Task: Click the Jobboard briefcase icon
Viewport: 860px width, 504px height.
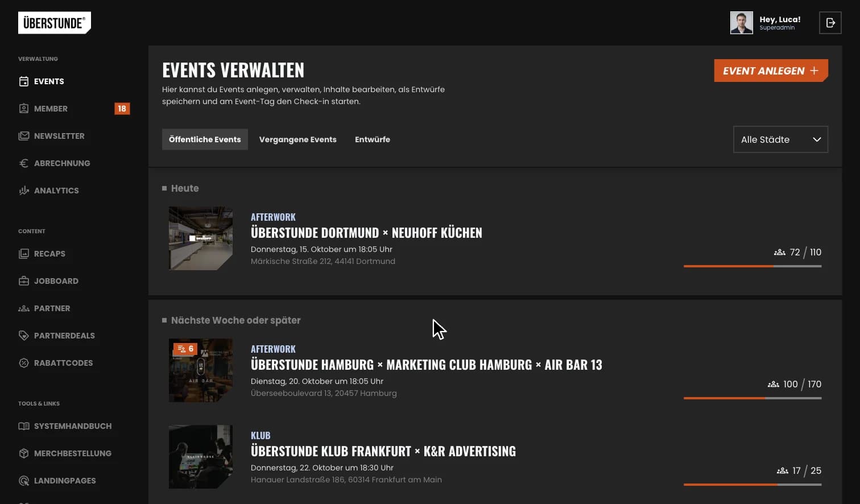Action: (24, 281)
